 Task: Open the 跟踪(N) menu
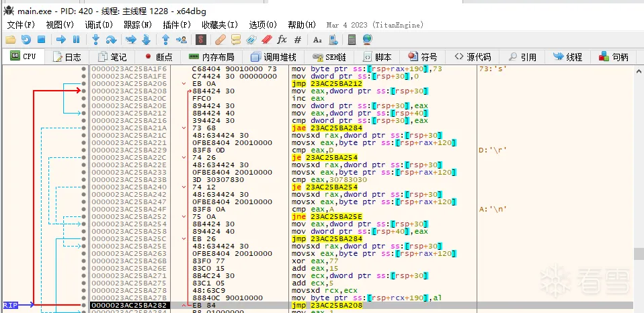point(138,25)
